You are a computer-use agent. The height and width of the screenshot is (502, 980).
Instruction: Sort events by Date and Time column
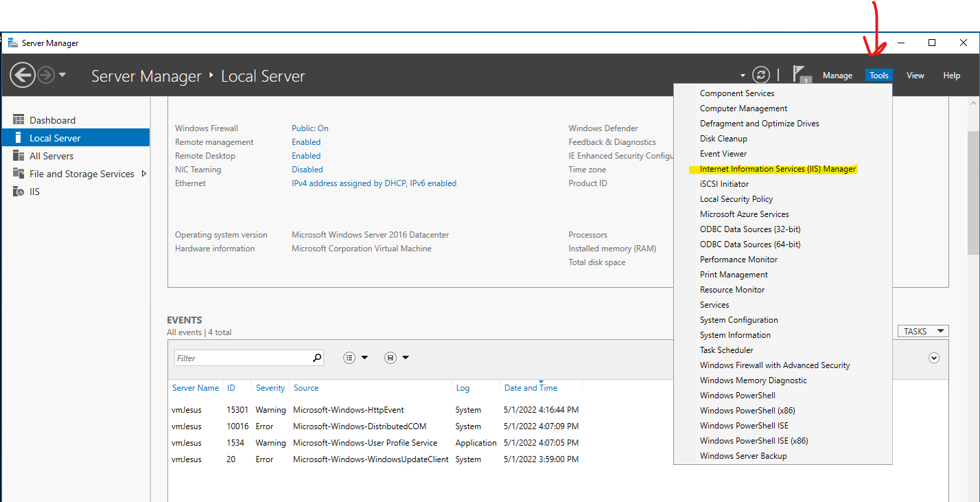pos(530,388)
